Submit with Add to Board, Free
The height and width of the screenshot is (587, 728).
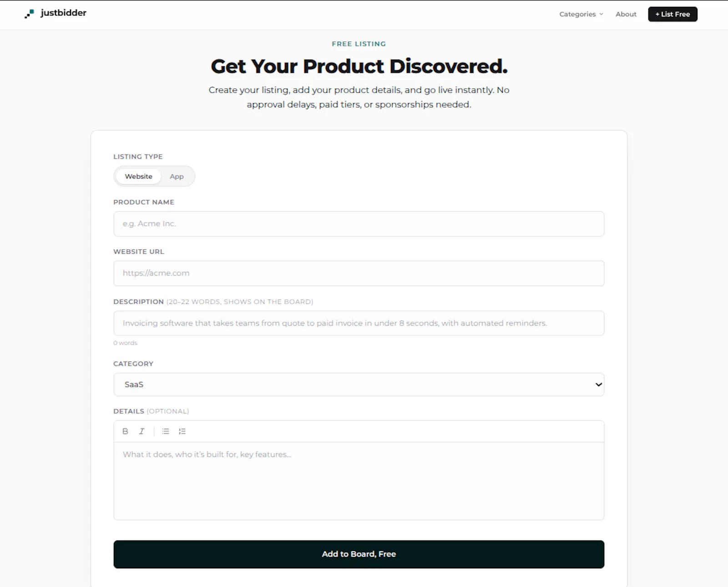(x=359, y=554)
